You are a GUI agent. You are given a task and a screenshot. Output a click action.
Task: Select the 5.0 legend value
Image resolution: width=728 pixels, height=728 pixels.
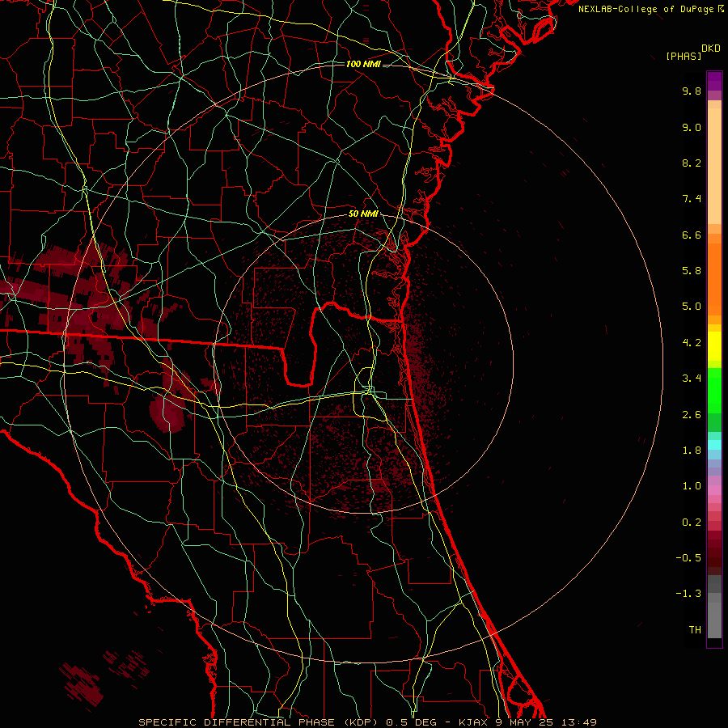click(x=692, y=307)
